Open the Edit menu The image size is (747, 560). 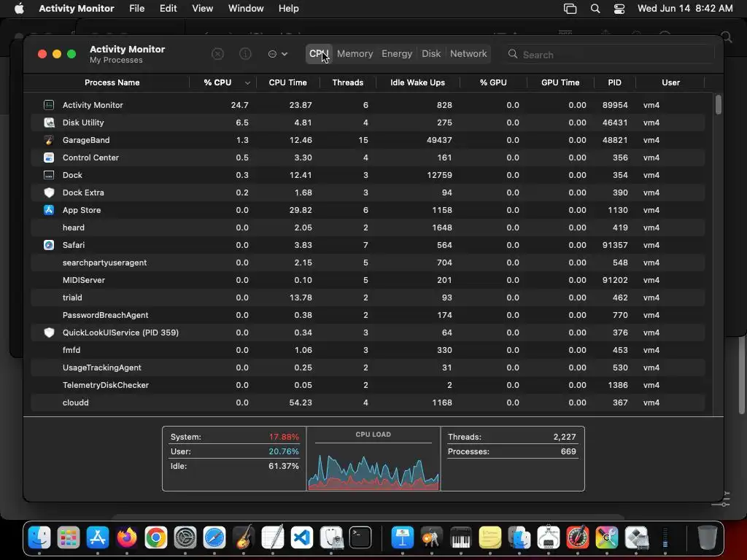pos(169,9)
